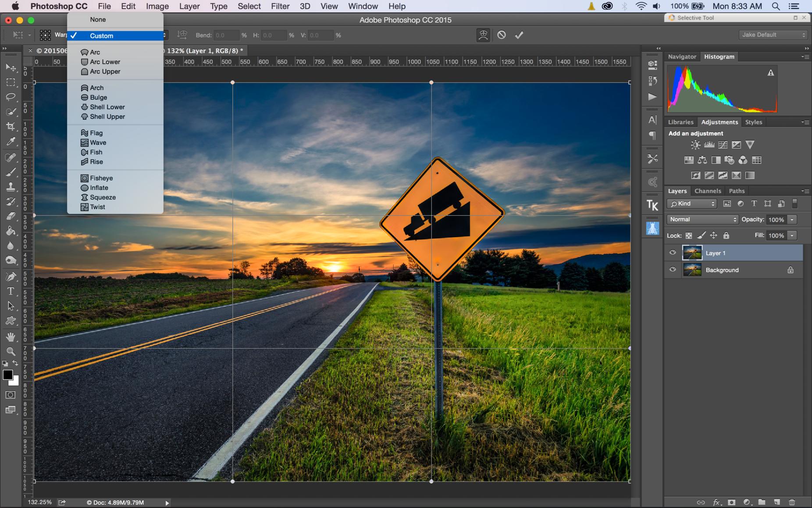The image size is (812, 508).
Task: Click the foreground color swatch
Action: [x=7, y=375]
